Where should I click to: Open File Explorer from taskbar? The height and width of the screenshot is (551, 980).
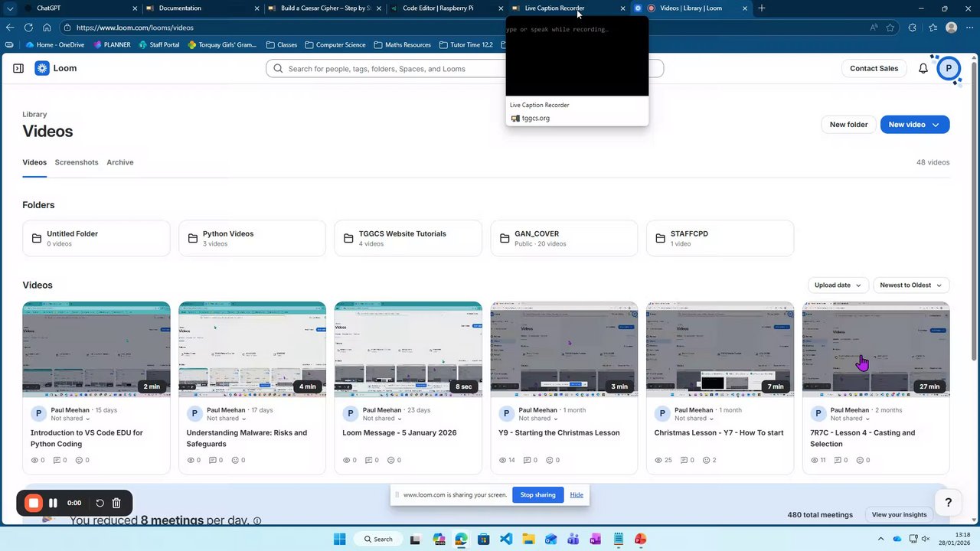pyautogui.click(x=528, y=539)
